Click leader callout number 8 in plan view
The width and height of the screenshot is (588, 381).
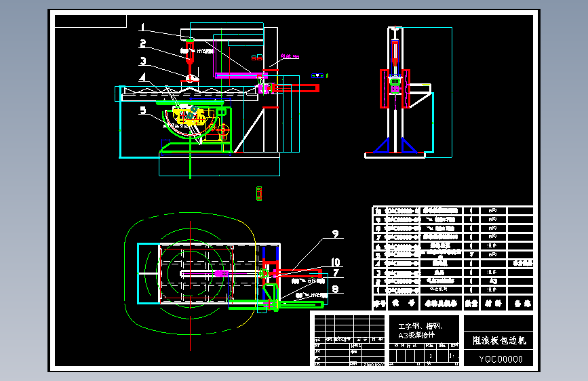click(x=336, y=289)
